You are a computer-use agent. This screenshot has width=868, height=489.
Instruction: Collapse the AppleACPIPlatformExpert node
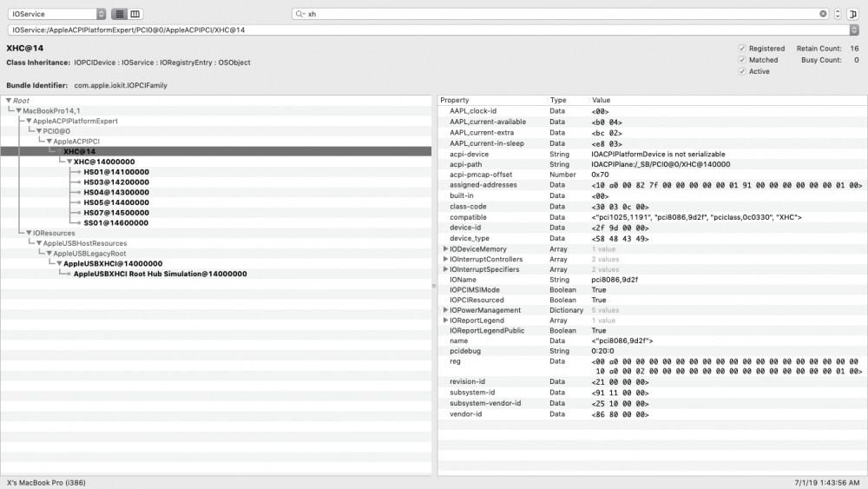tap(29, 121)
